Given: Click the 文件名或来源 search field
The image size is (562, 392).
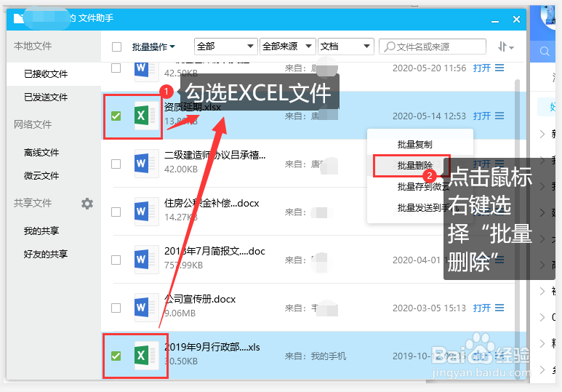Looking at the screenshot, I should pyautogui.click(x=433, y=47).
